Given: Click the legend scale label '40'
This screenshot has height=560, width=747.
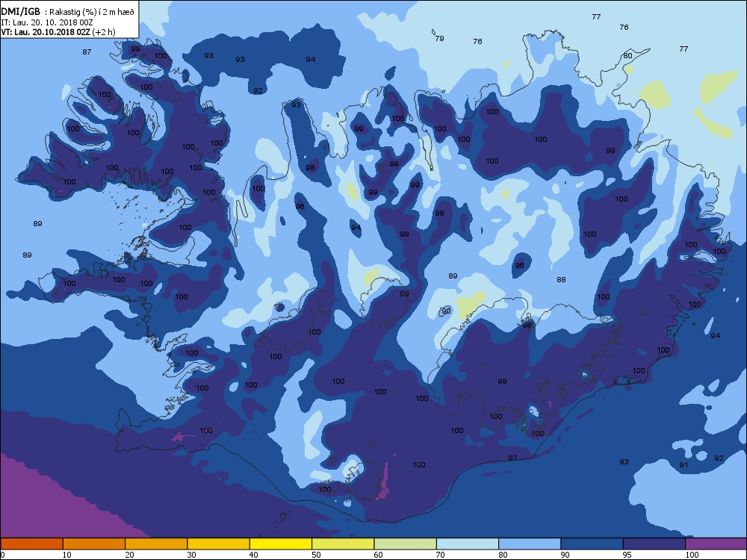Looking at the screenshot, I should [x=253, y=555].
